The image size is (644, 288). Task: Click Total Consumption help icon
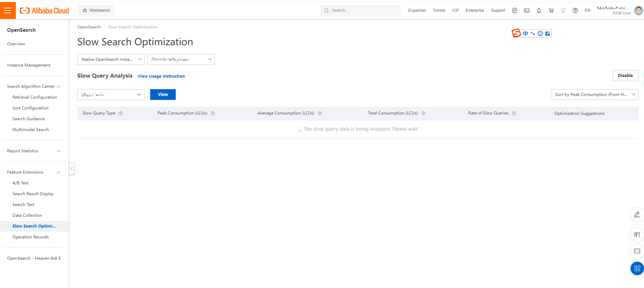point(423,114)
